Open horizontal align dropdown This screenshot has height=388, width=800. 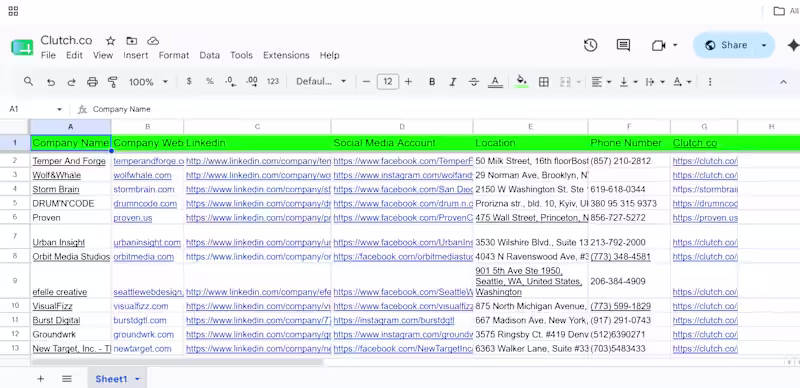602,82
